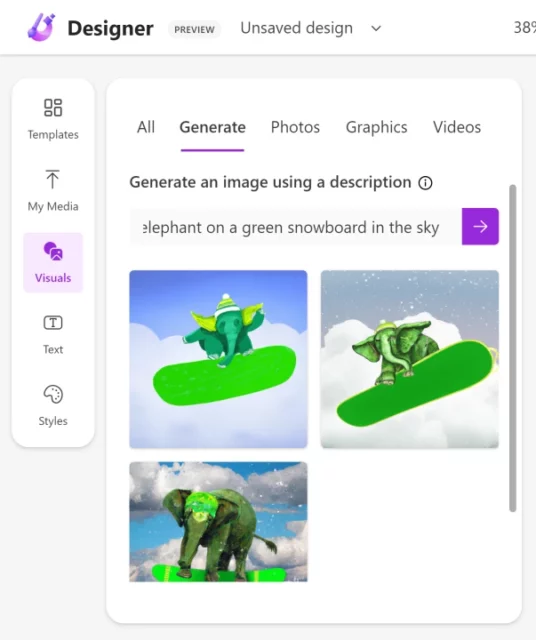Image resolution: width=536 pixels, height=640 pixels.
Task: Click the Designer title text
Action: pyautogui.click(x=110, y=28)
